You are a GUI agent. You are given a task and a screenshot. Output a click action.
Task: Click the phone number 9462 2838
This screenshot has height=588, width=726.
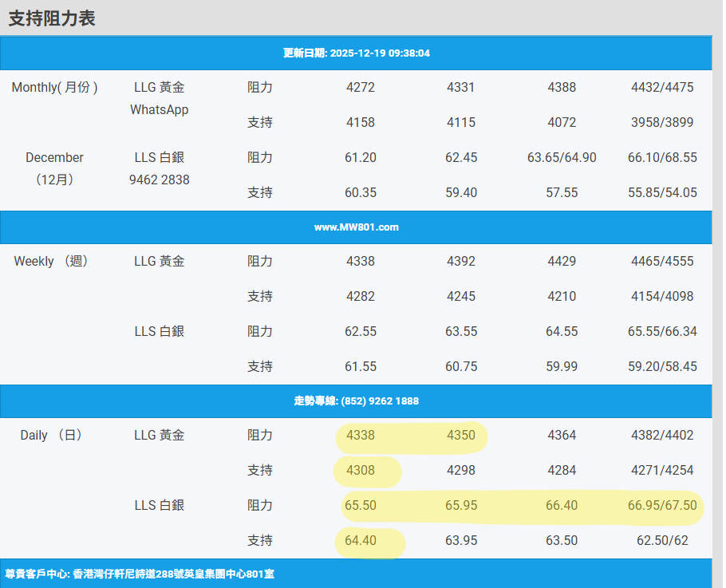(x=160, y=180)
